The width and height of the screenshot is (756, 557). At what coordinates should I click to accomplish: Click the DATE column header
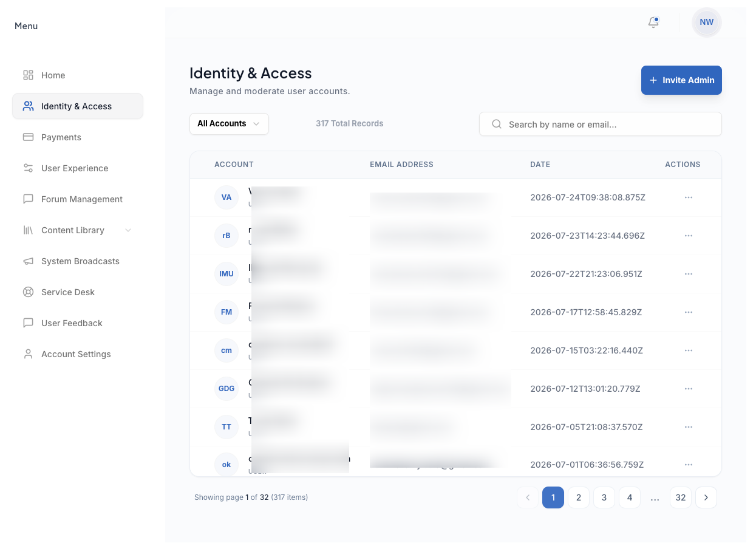click(x=540, y=165)
